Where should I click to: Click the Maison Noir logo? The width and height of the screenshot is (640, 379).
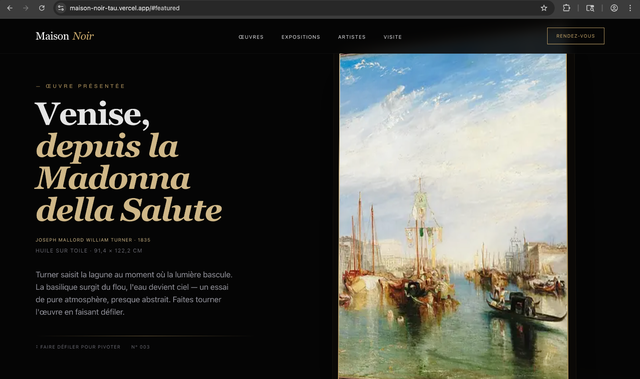pyautogui.click(x=64, y=36)
